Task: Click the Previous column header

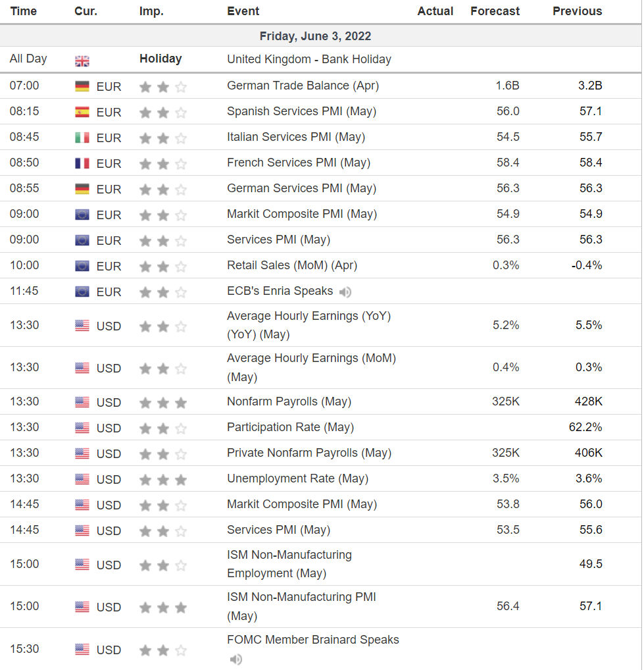Action: pyautogui.click(x=577, y=11)
